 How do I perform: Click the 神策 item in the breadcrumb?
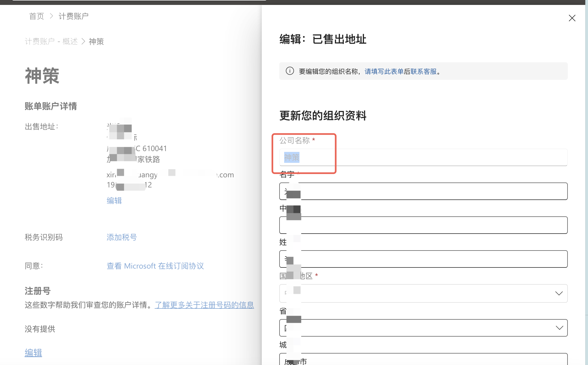[x=96, y=41]
